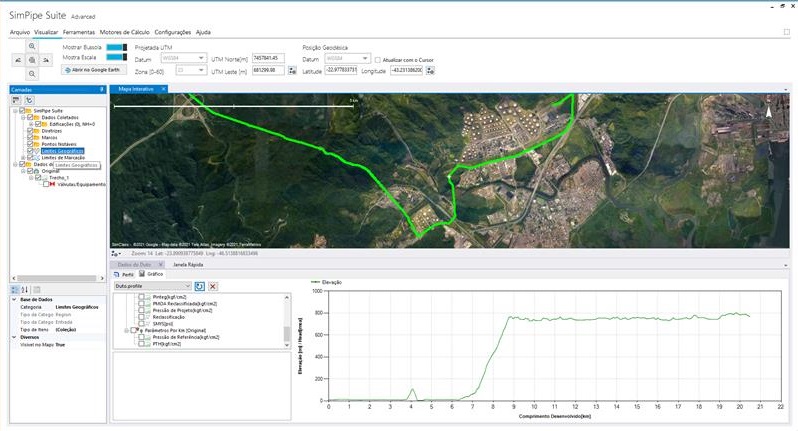Collapse Parâmetros Por Km [Original] node
This screenshot has width=798, height=431.
(x=127, y=331)
